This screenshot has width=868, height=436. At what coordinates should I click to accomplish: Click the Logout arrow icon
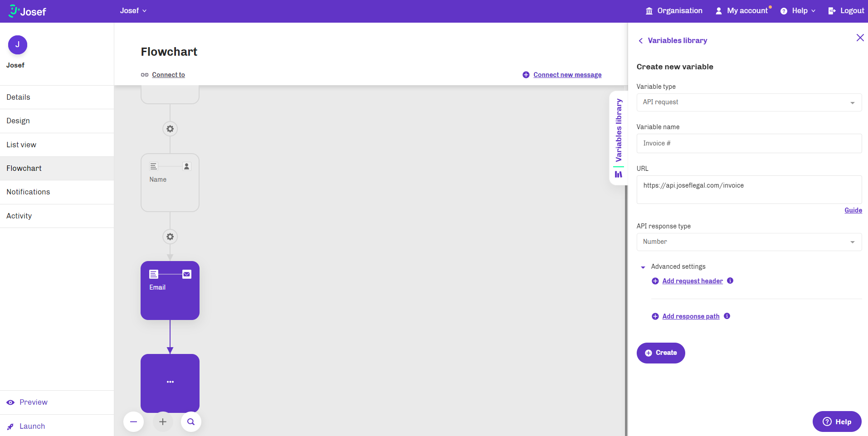point(832,11)
